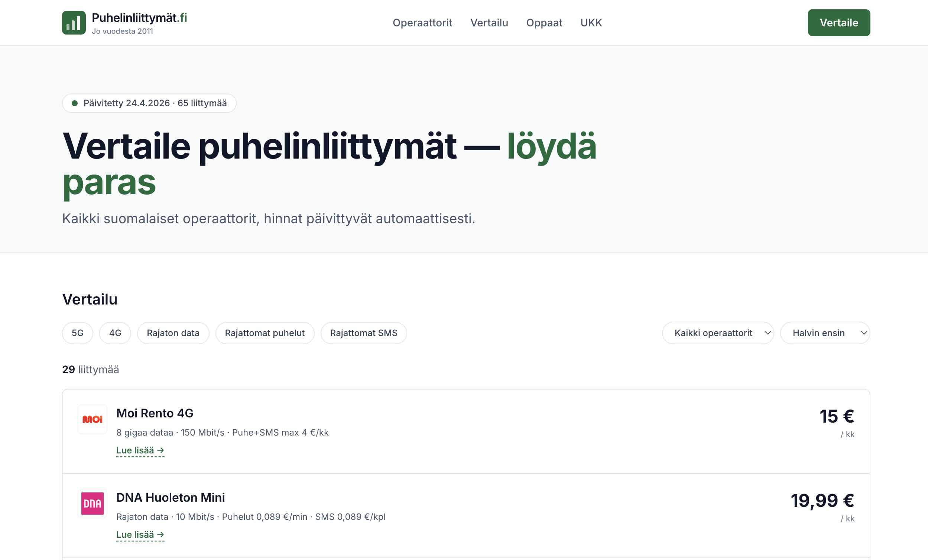Open Lue lisää for DNA Huoleton Mini
Viewport: 928px width, 560px height.
point(140,535)
